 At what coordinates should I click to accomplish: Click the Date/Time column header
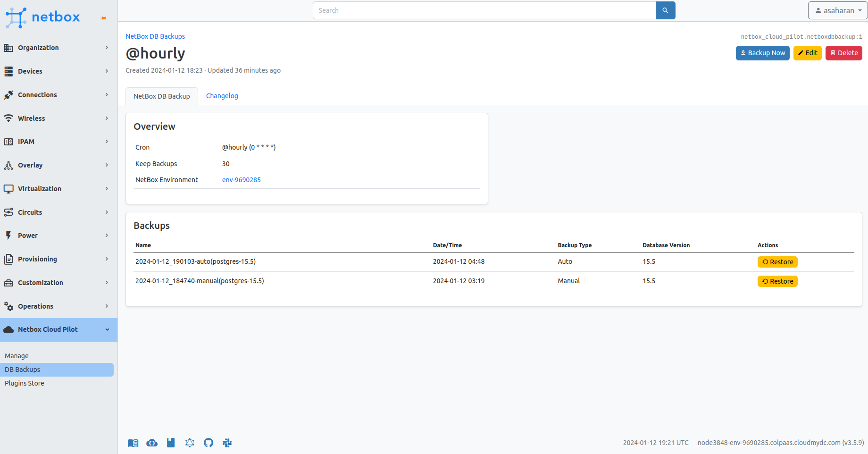pos(447,245)
